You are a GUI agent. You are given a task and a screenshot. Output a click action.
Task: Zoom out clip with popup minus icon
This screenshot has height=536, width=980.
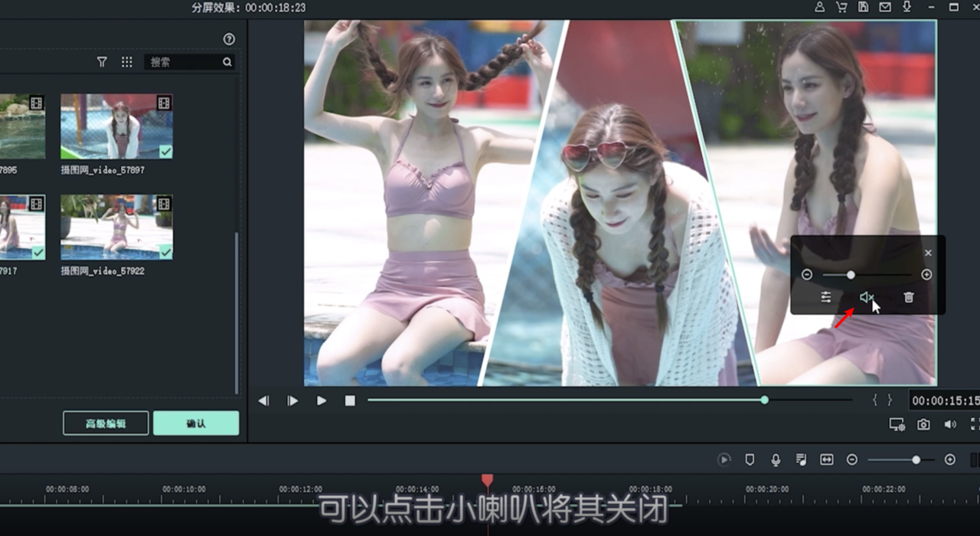[807, 274]
